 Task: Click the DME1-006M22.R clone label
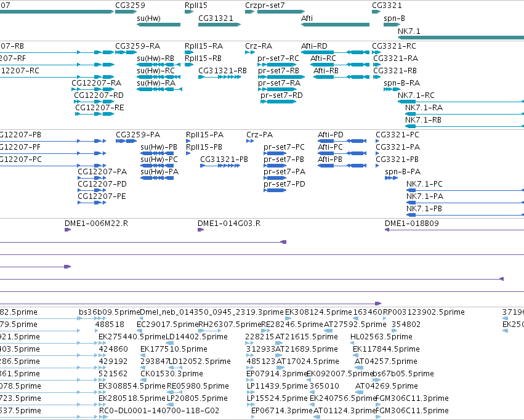[x=97, y=224]
